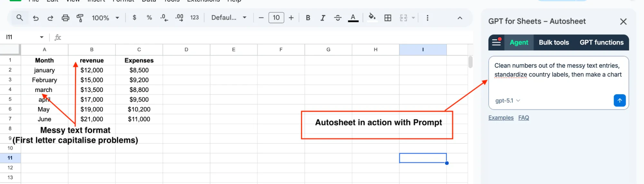
Task: Select column B header
Action: (x=92, y=50)
